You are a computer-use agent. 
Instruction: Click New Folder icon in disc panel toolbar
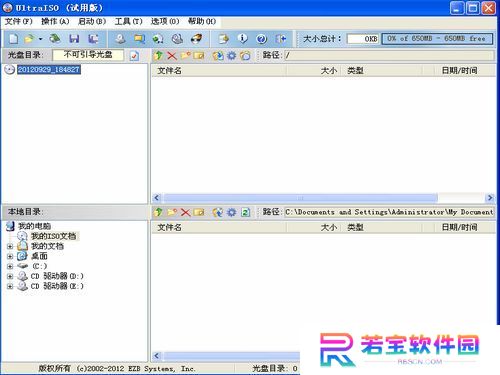[185, 55]
